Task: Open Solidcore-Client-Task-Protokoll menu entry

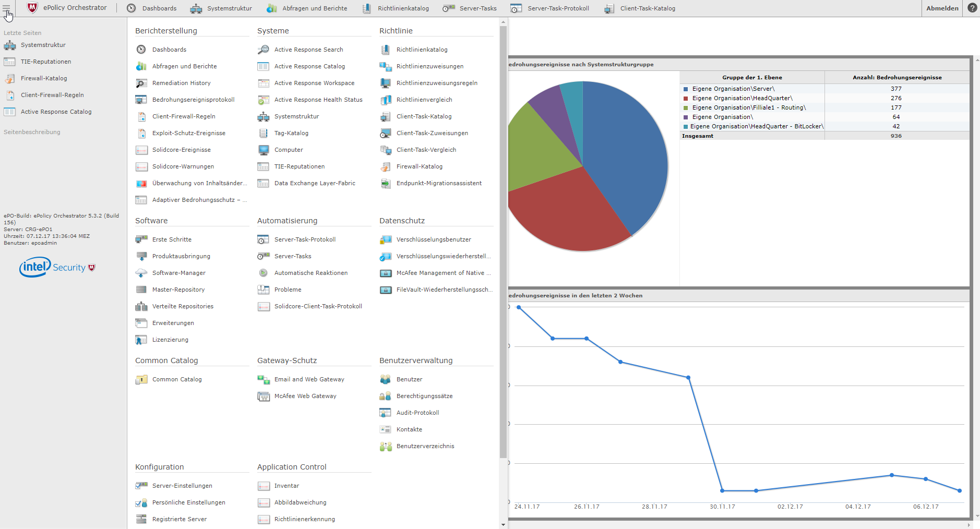Action: point(318,306)
